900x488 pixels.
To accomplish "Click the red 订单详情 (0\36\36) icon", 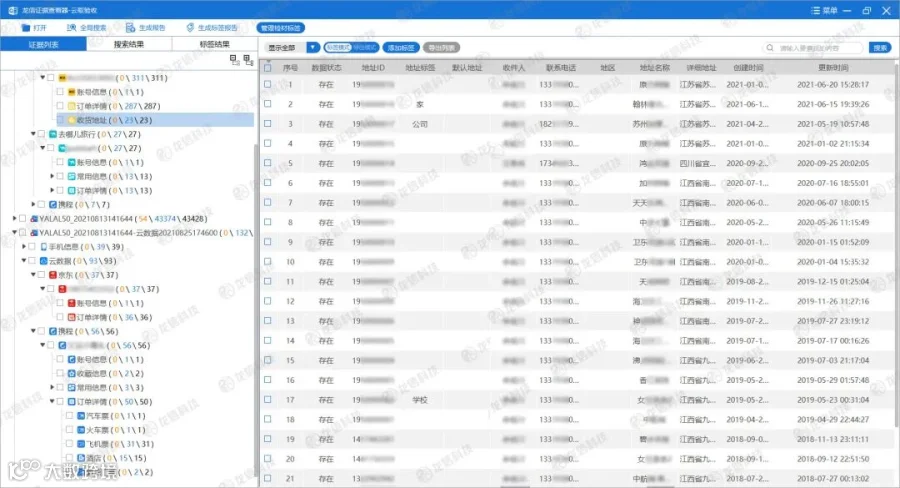I will 72,317.
